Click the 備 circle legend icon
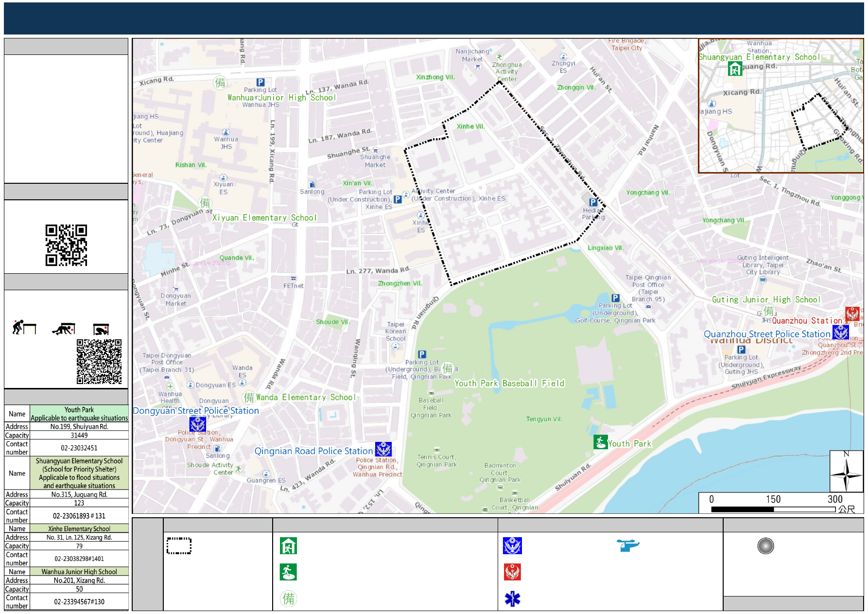This screenshot has width=868, height=614. pyautogui.click(x=289, y=598)
